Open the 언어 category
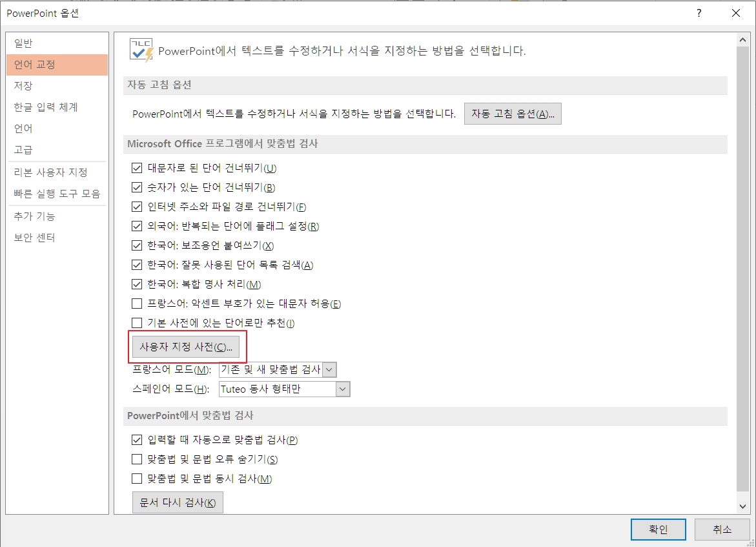This screenshot has height=547, width=756. pos(57,129)
